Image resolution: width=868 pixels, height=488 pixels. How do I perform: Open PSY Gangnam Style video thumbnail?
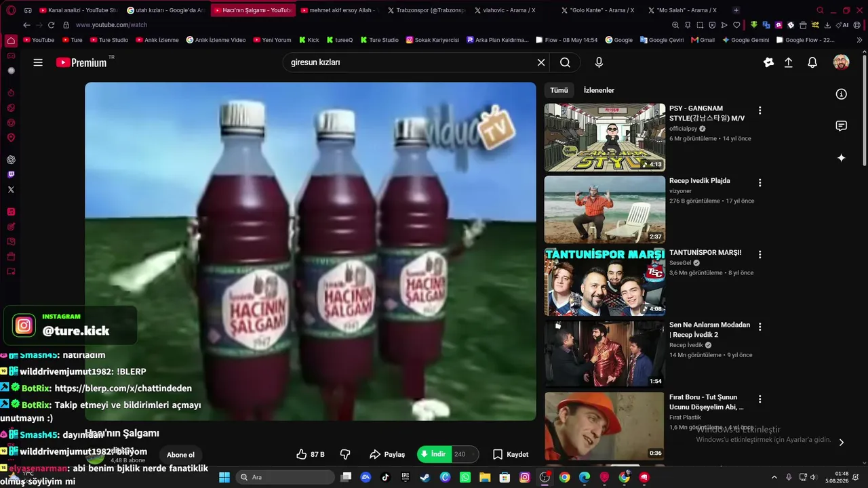[605, 137]
